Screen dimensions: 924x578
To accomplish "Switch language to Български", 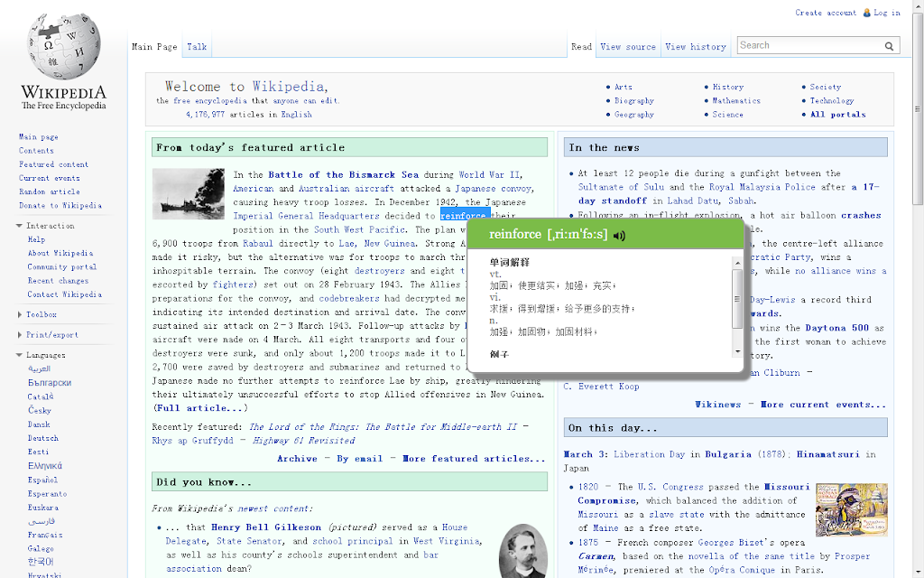I will pos(50,383).
